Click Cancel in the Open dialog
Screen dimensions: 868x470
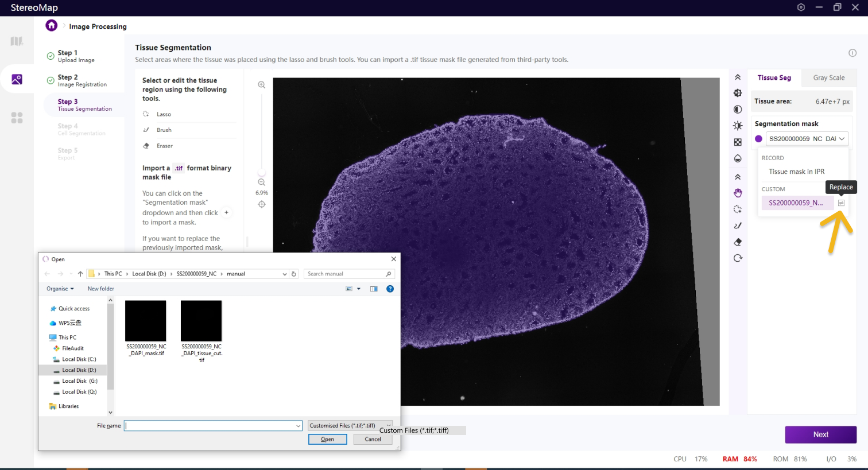click(x=373, y=439)
